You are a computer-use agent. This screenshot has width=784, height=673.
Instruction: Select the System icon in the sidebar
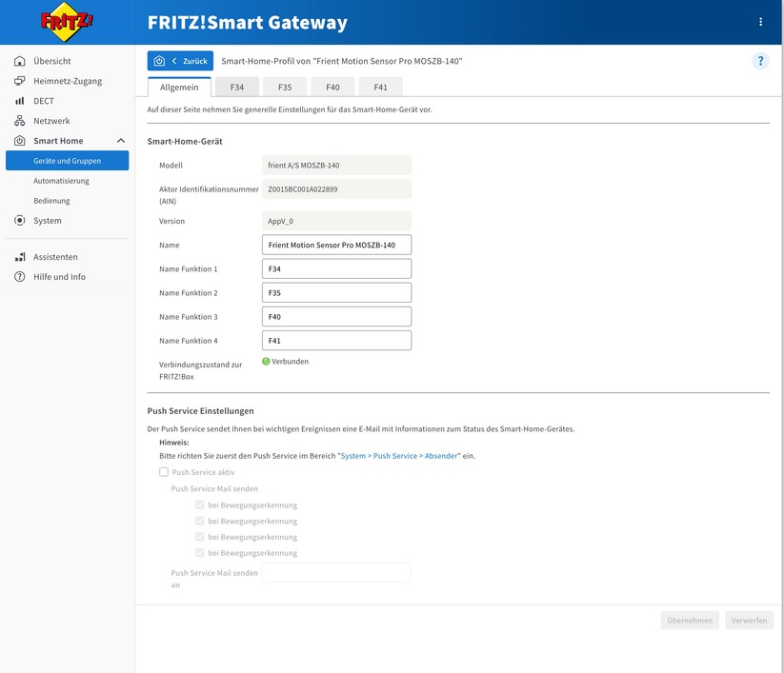pos(21,220)
